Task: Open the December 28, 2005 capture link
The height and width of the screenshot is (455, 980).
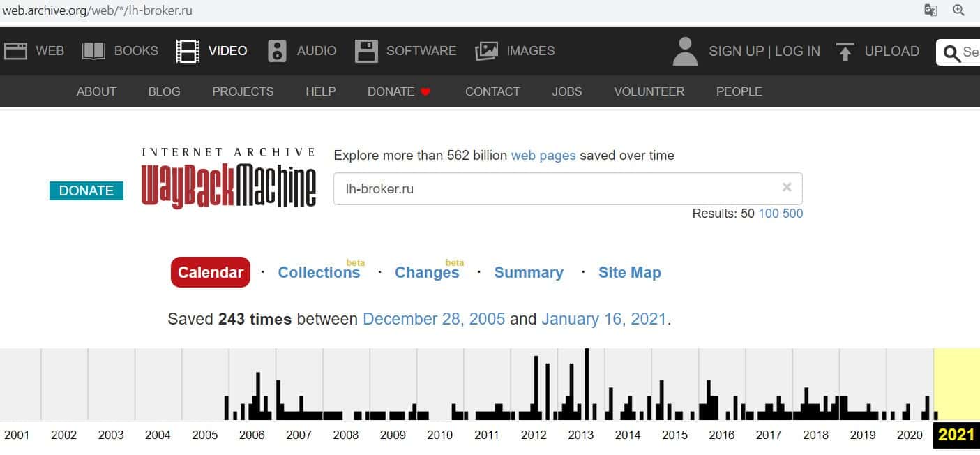Action: (434, 320)
